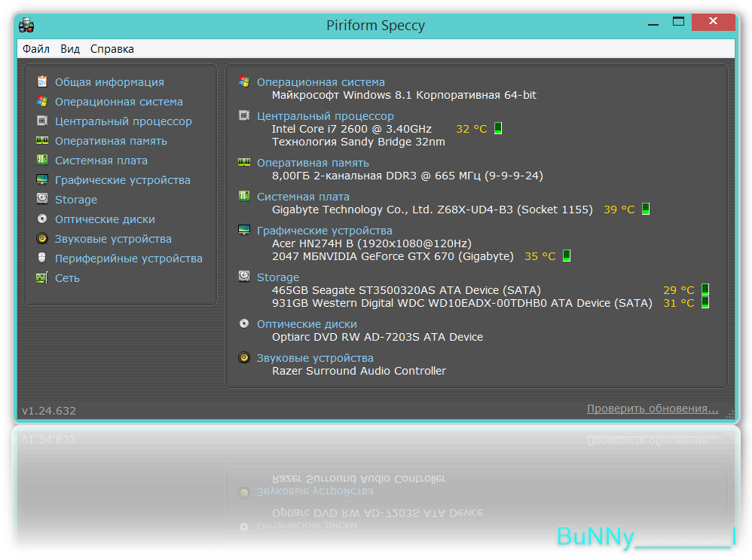Click the optical disc icon in summary panel
The height and width of the screenshot is (560, 752).
click(244, 323)
